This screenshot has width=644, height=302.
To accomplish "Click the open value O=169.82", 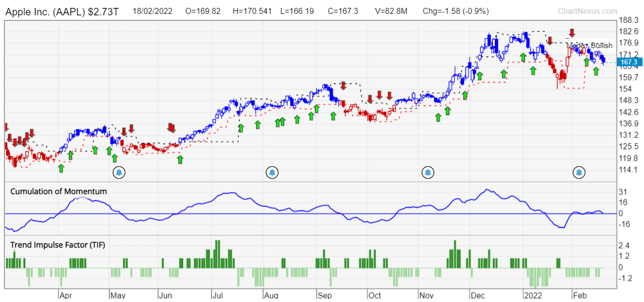I will pos(203,11).
